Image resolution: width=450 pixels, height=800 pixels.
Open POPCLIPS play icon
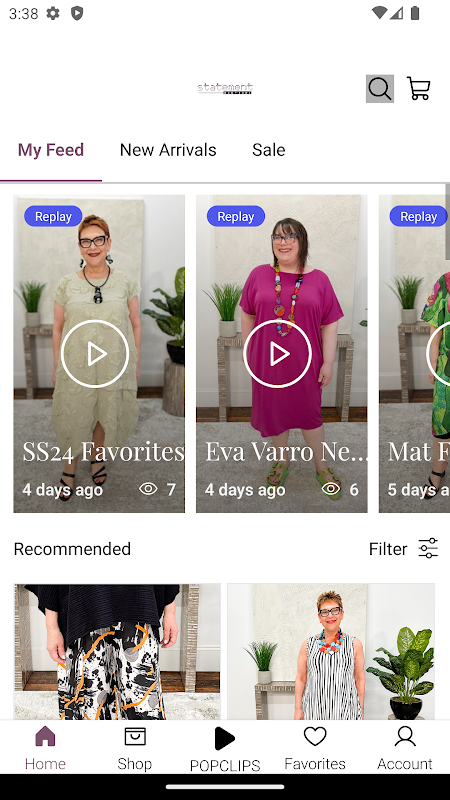pyautogui.click(x=224, y=738)
